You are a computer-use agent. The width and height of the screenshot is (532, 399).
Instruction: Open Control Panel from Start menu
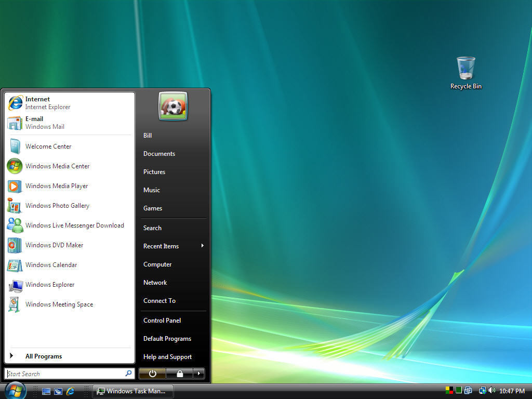pyautogui.click(x=162, y=320)
